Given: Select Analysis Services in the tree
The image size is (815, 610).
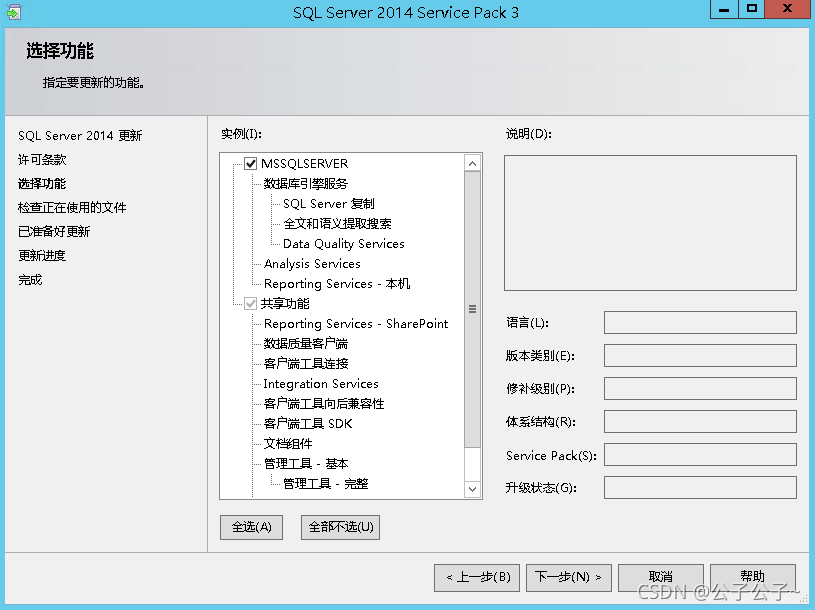Looking at the screenshot, I should (312, 264).
